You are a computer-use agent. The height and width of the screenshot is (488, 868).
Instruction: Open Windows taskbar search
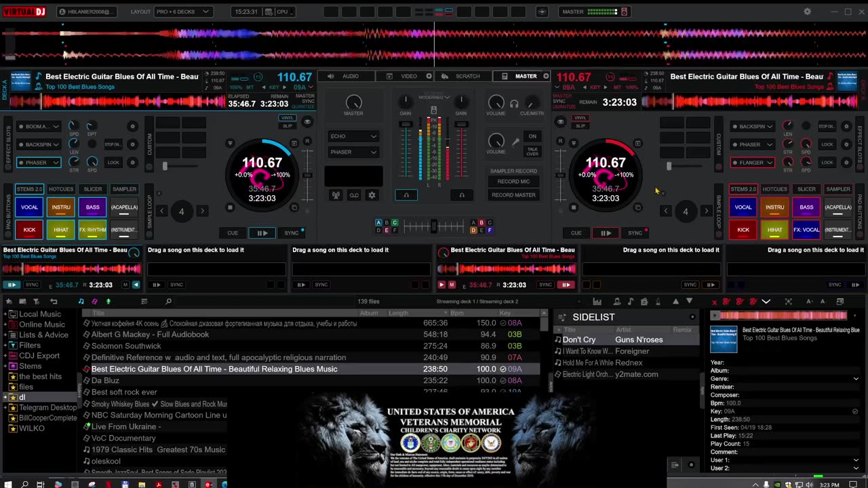(x=24, y=484)
